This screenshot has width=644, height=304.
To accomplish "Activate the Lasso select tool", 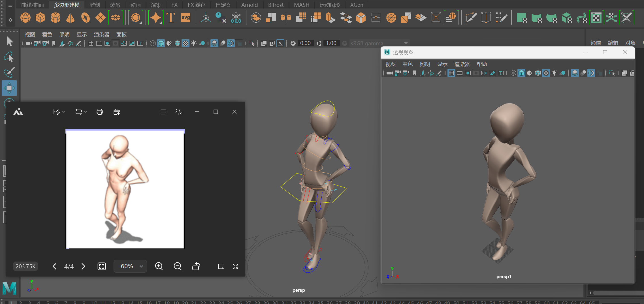I will pyautogui.click(x=9, y=57).
